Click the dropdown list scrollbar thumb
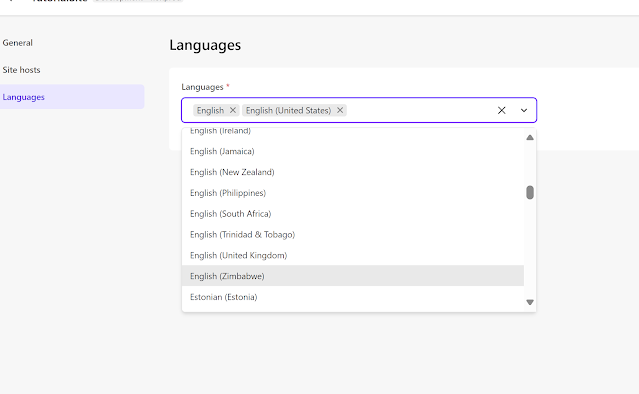 (530, 192)
